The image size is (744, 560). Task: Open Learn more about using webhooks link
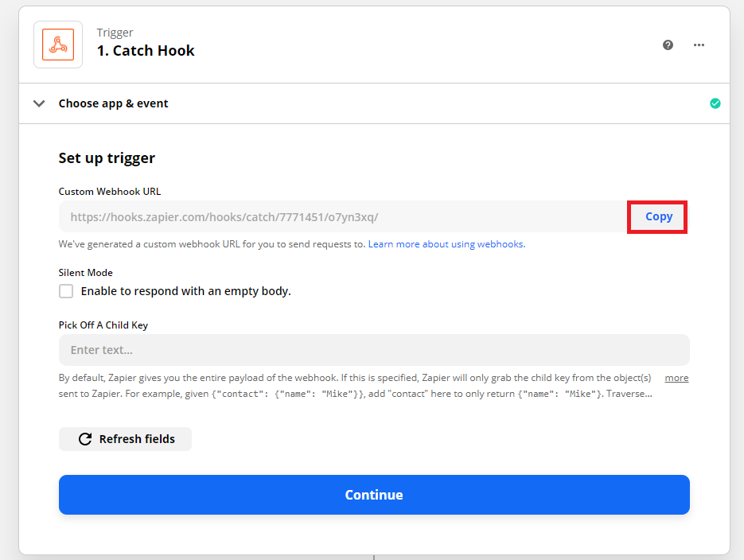pos(446,244)
